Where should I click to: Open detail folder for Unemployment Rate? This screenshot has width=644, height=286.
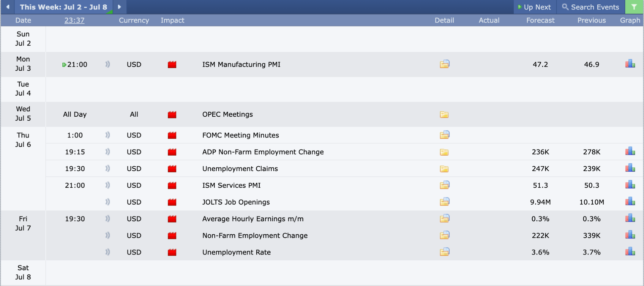[444, 252]
